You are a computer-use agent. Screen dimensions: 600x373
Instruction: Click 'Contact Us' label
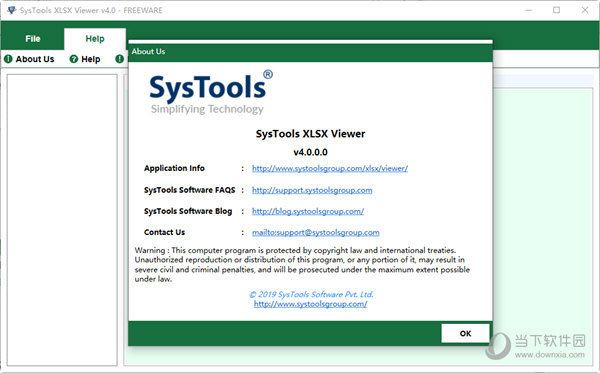164,232
